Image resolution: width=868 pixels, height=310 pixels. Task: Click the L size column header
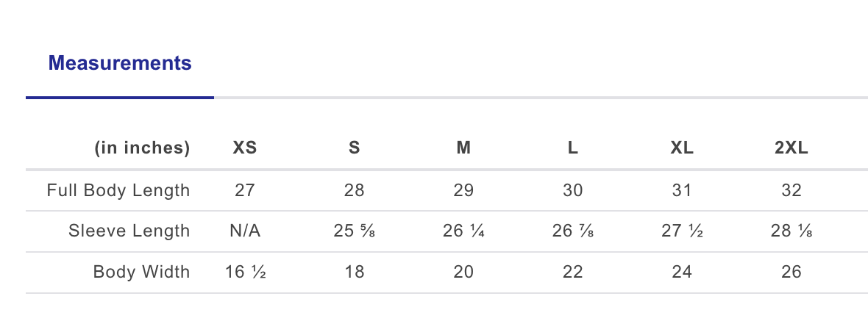[x=573, y=148]
